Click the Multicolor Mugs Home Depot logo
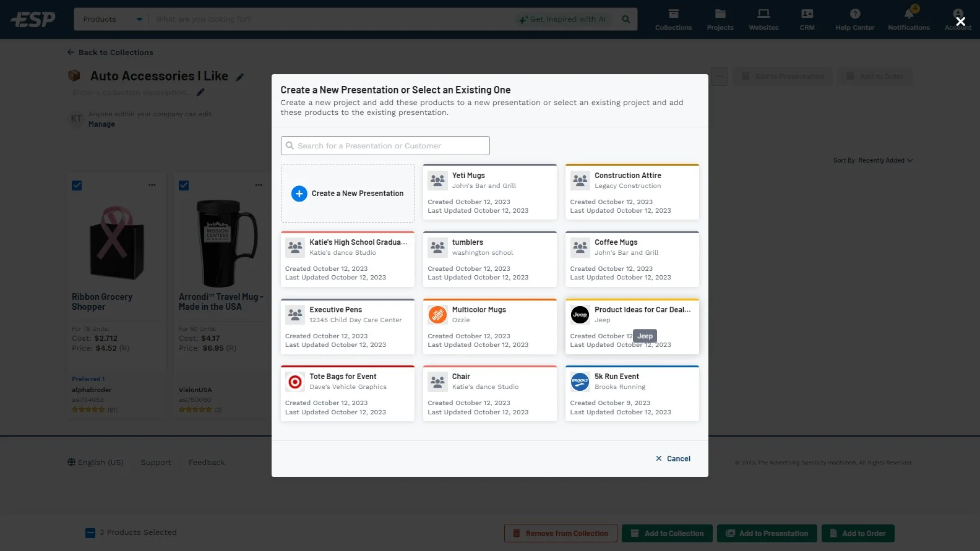980x551 pixels. point(437,315)
